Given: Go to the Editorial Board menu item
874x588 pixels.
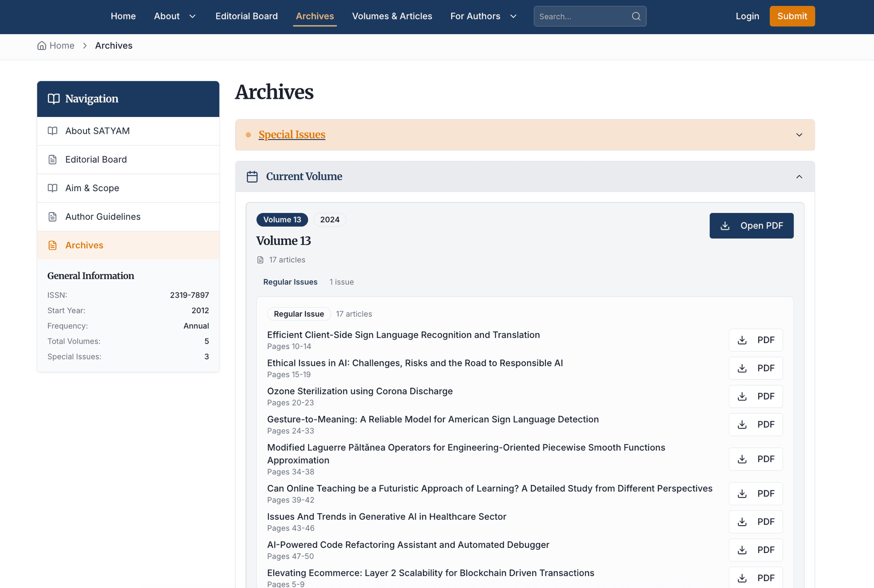Looking at the screenshot, I should pos(246,16).
